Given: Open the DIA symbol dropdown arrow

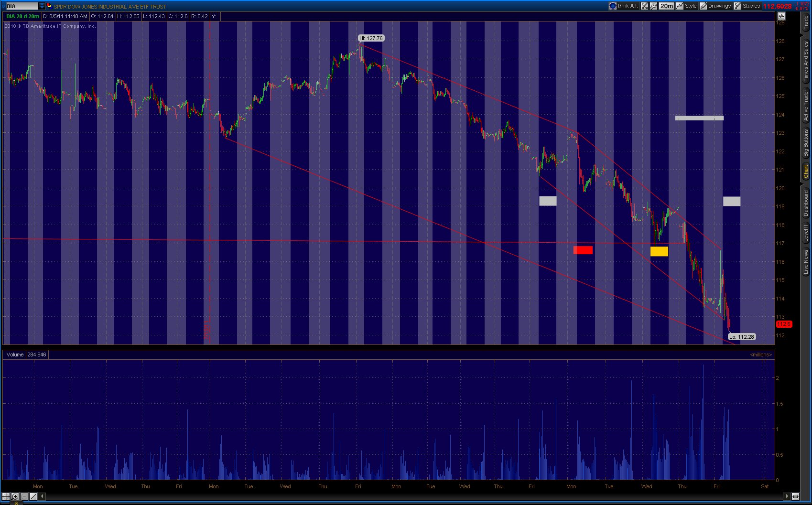Looking at the screenshot, I should pos(42,6).
